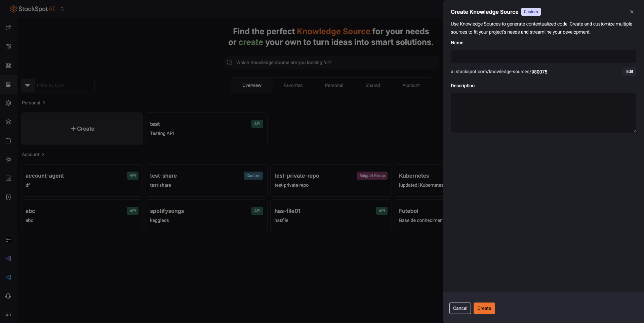The width and height of the screenshot is (644, 323).
Task: Click the support headset icon in sidebar
Action: click(x=8, y=296)
